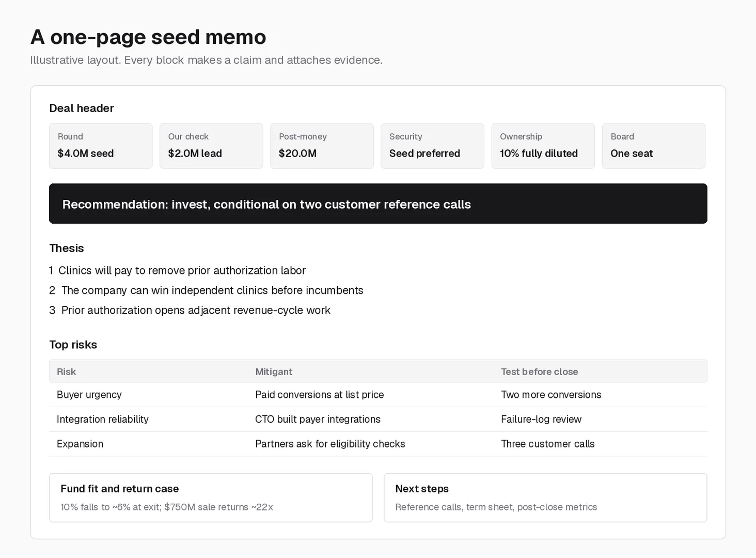756x558 pixels.
Task: Click the 'Failure-log review' cell
Action: (x=541, y=419)
